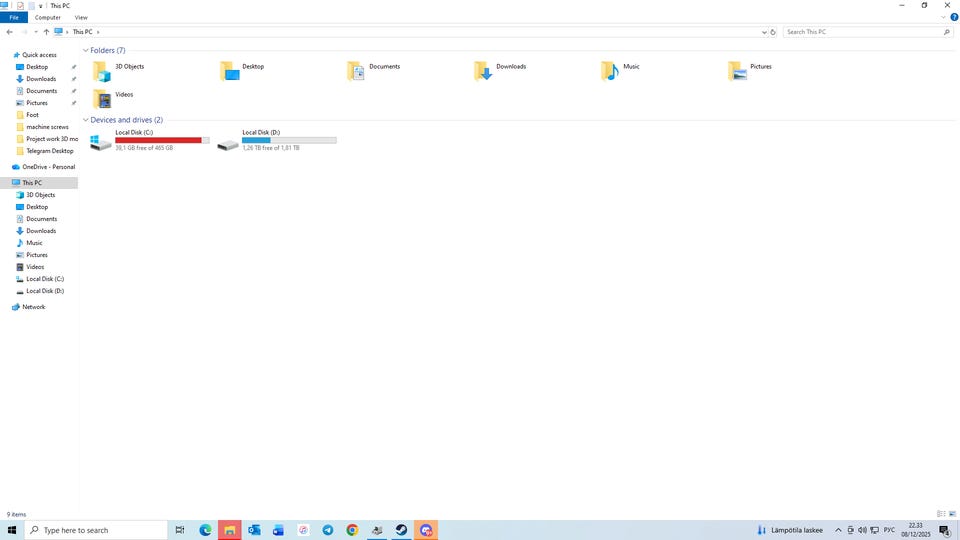
Task: Select This PC in navigation pane
Action: pos(39,182)
